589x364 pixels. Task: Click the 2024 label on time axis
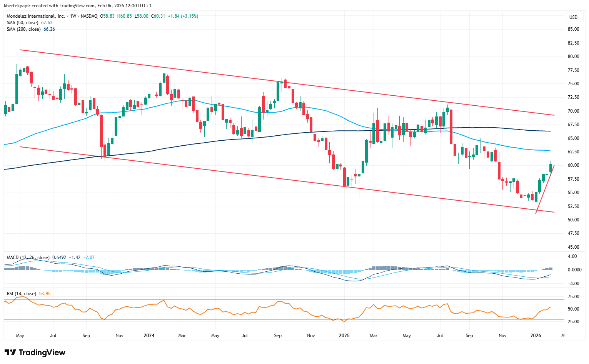point(149,336)
